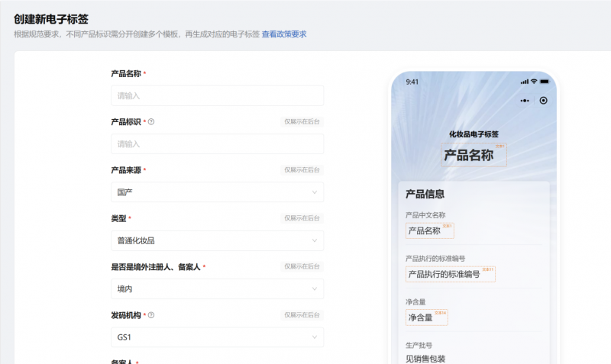Click the help icon beside 发码机构
Screen dimensions: 611x364
[x=151, y=315]
